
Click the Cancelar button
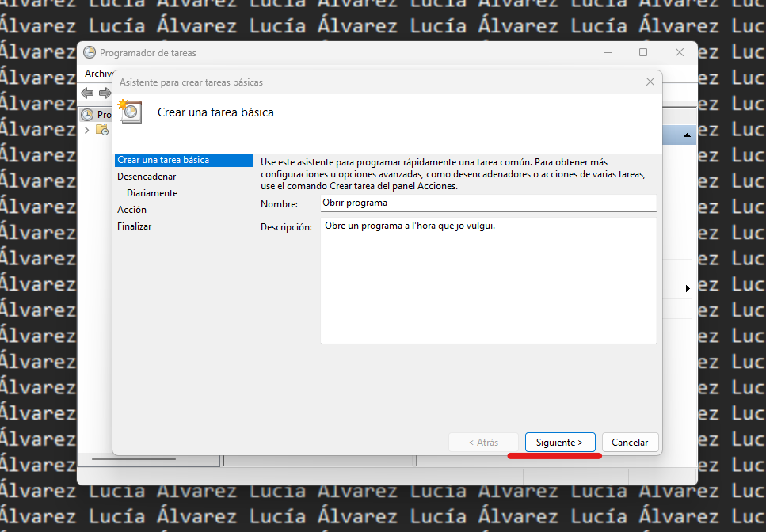pyautogui.click(x=630, y=442)
